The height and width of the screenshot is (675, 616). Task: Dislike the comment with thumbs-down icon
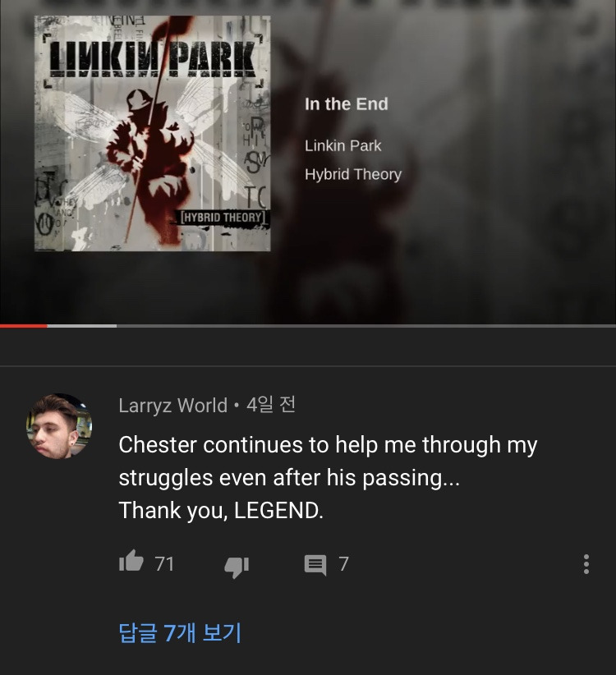(x=237, y=567)
